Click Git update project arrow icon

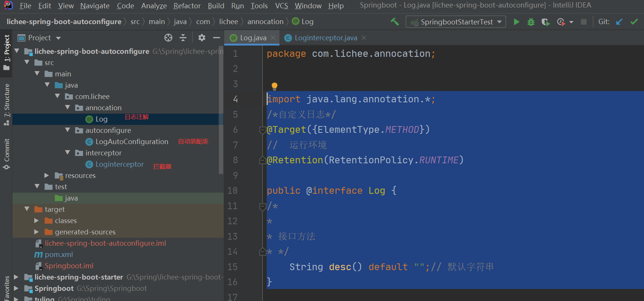click(x=619, y=22)
